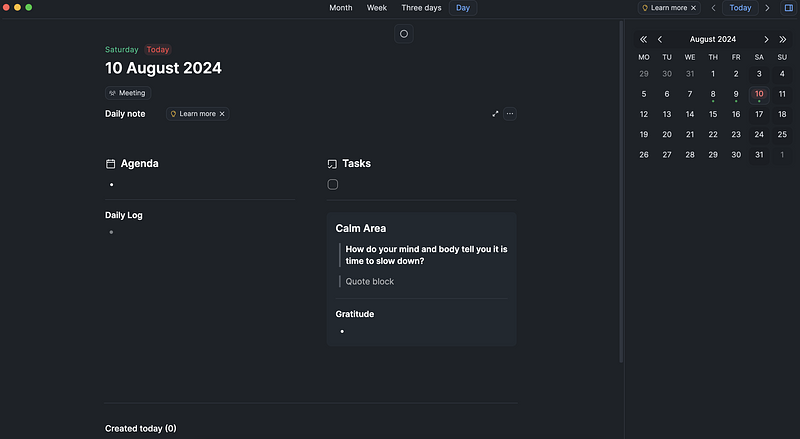Show previous month in mini calendar

pos(660,39)
